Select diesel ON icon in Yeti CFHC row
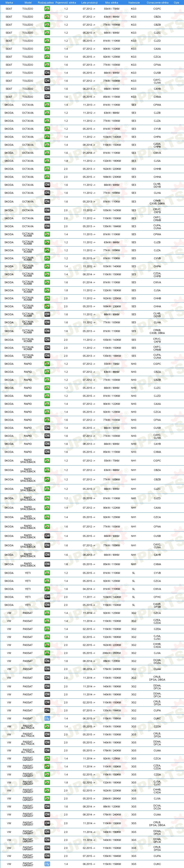 [x=47, y=597]
